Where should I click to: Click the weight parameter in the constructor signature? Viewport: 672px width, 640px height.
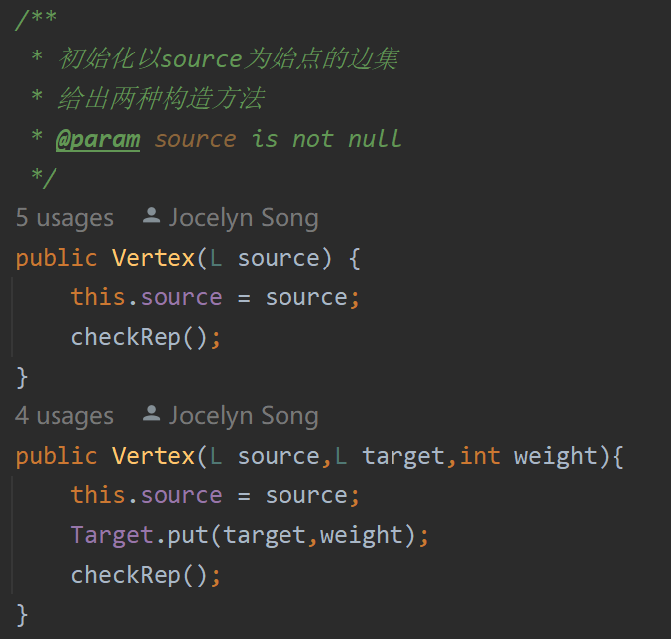click(x=556, y=456)
